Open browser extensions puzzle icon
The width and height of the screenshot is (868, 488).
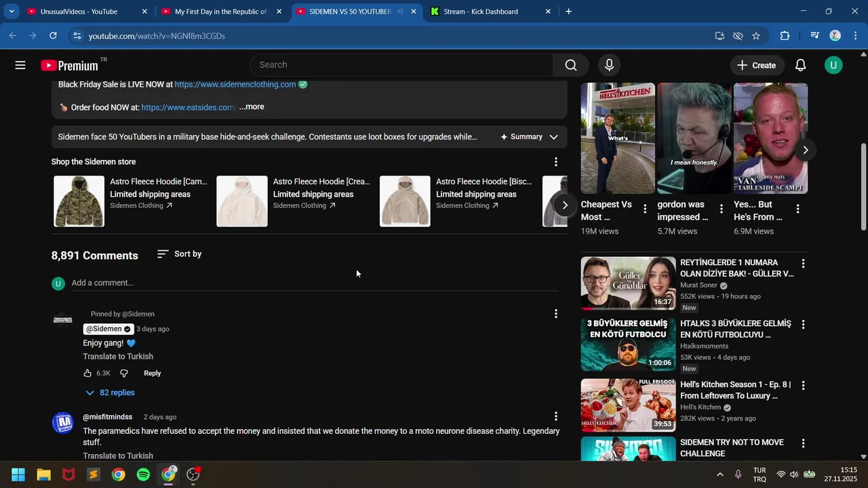[785, 36]
